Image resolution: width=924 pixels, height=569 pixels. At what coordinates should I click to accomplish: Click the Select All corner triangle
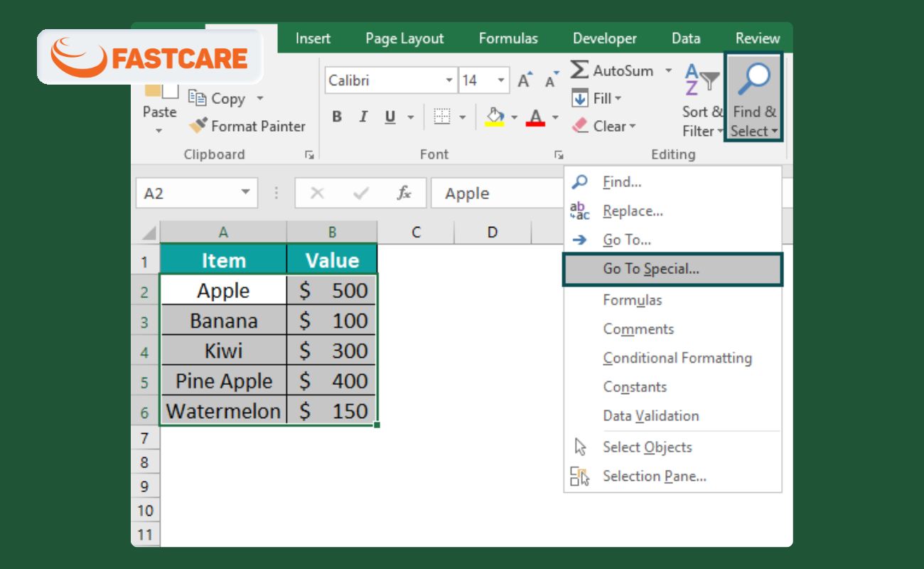coord(148,233)
